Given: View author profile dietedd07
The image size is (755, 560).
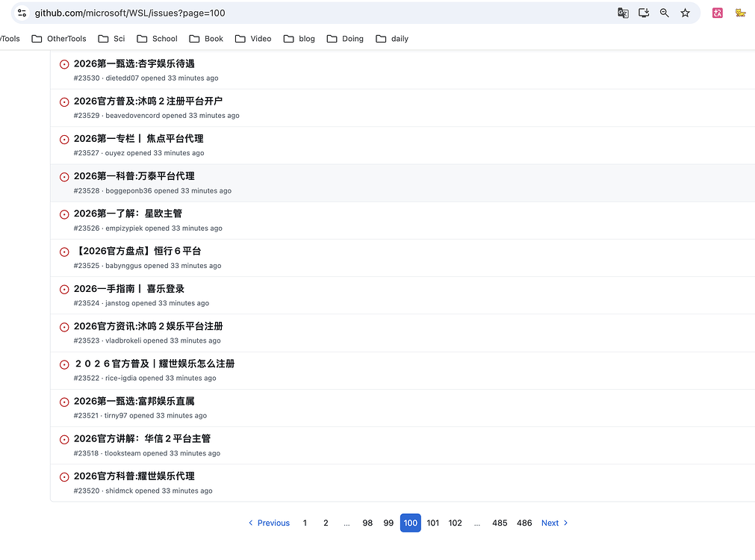Looking at the screenshot, I should [x=122, y=78].
